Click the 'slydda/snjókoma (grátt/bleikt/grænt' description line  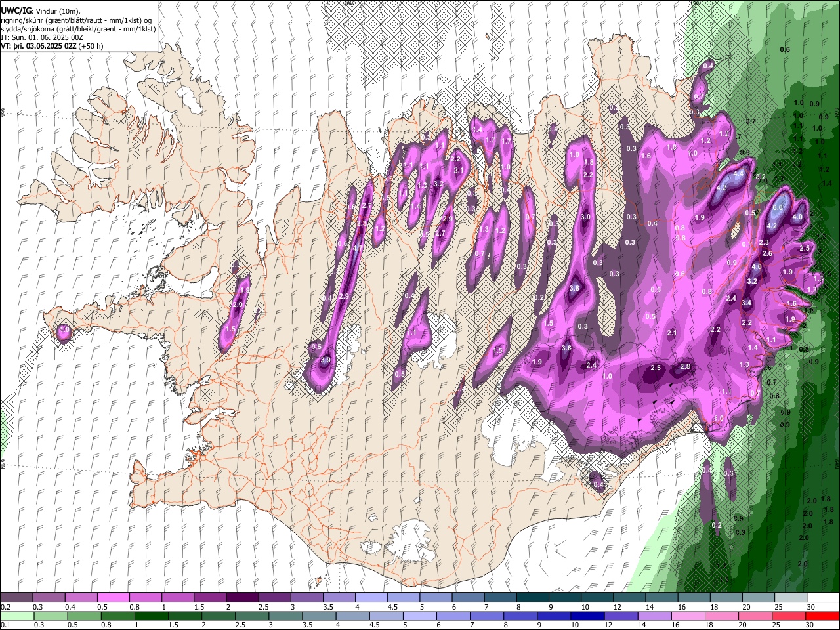78,29
